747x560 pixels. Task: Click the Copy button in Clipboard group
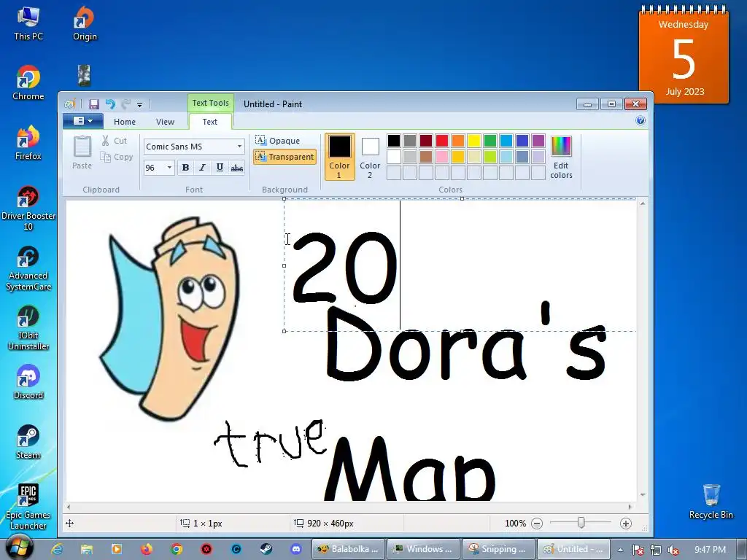116,157
